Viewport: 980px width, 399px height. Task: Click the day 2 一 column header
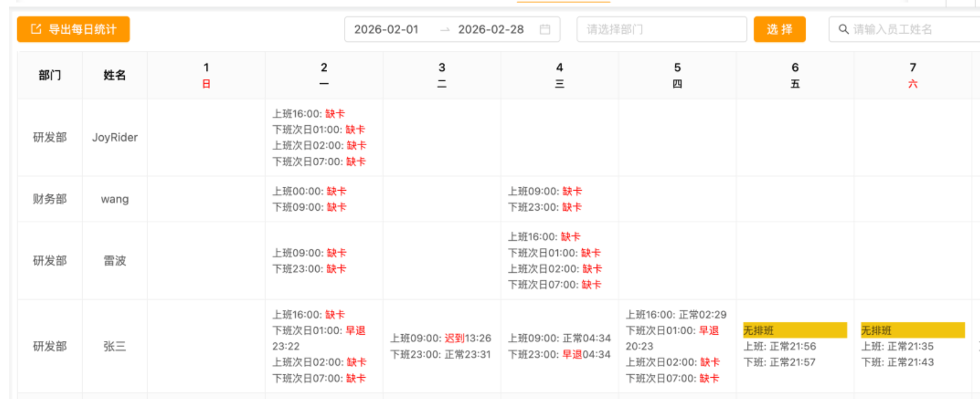[x=324, y=75]
